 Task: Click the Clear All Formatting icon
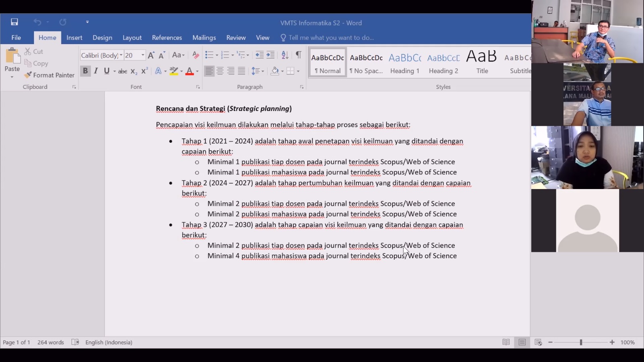point(196,55)
